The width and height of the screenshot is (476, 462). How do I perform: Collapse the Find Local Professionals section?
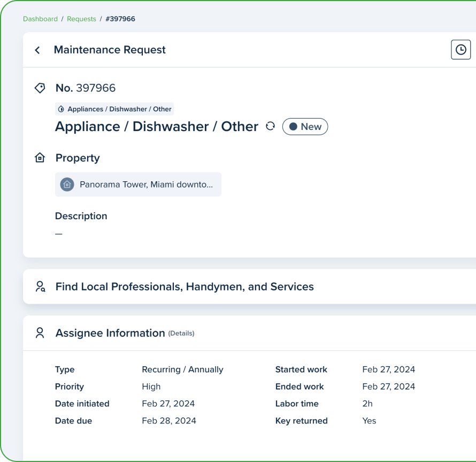click(x=184, y=287)
